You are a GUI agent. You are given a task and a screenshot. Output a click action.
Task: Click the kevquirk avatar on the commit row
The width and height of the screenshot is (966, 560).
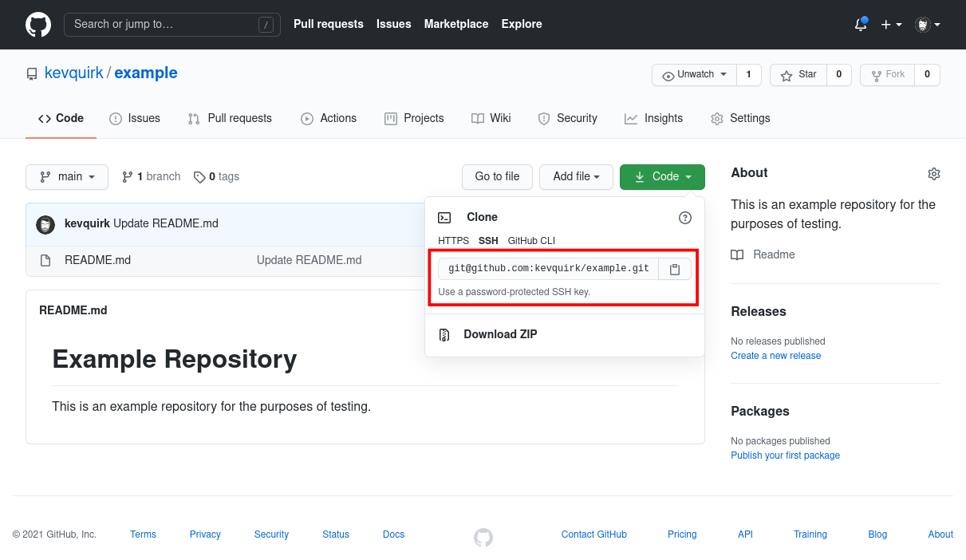[x=45, y=224]
